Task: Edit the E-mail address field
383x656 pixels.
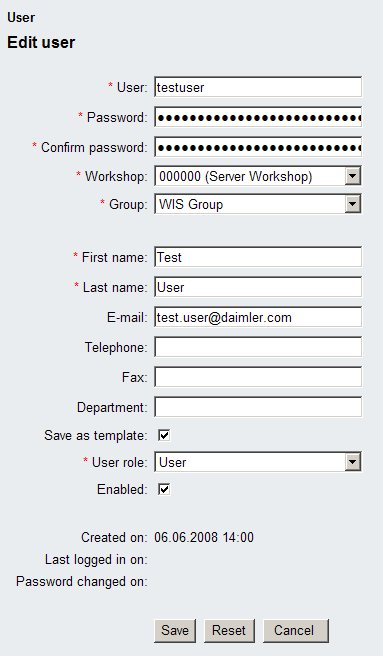Action: [258, 317]
